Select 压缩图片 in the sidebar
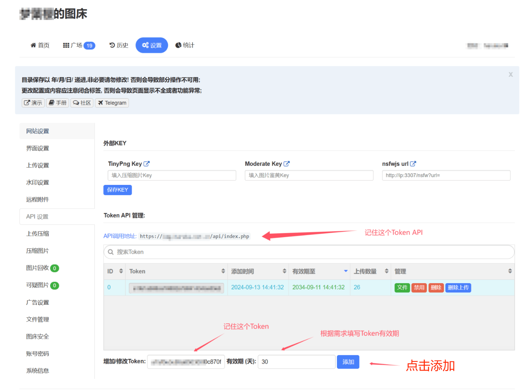 57,251
